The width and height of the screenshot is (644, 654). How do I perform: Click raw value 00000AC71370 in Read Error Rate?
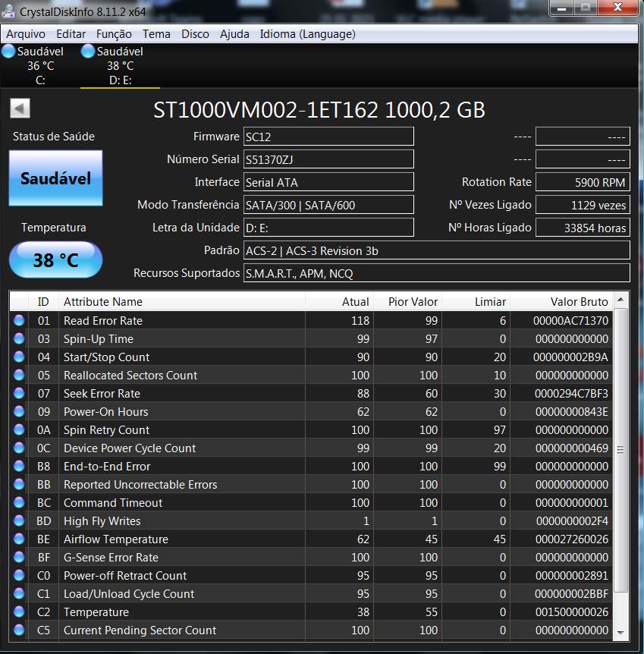pos(570,320)
